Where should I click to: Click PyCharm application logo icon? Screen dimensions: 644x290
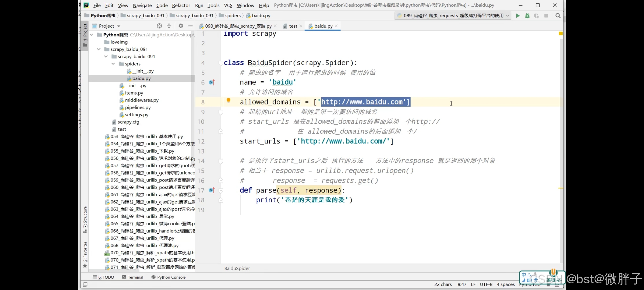[x=86, y=5]
